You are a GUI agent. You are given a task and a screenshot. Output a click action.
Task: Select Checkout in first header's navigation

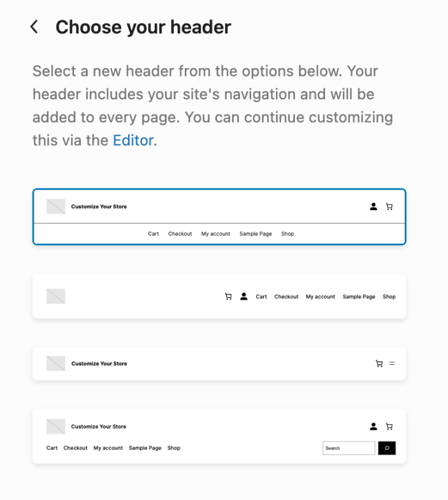tap(180, 234)
